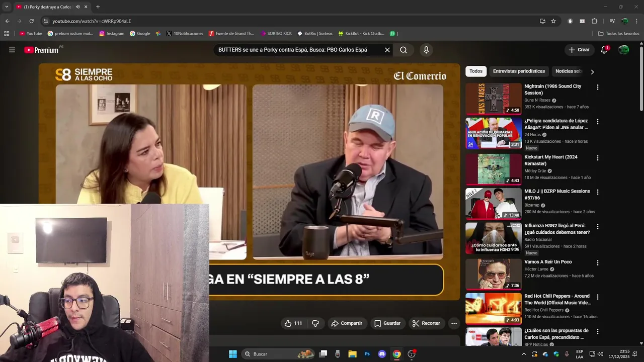Open BotRix Sorteos bookmark
This screenshot has width=644, height=362.
[x=315, y=34]
